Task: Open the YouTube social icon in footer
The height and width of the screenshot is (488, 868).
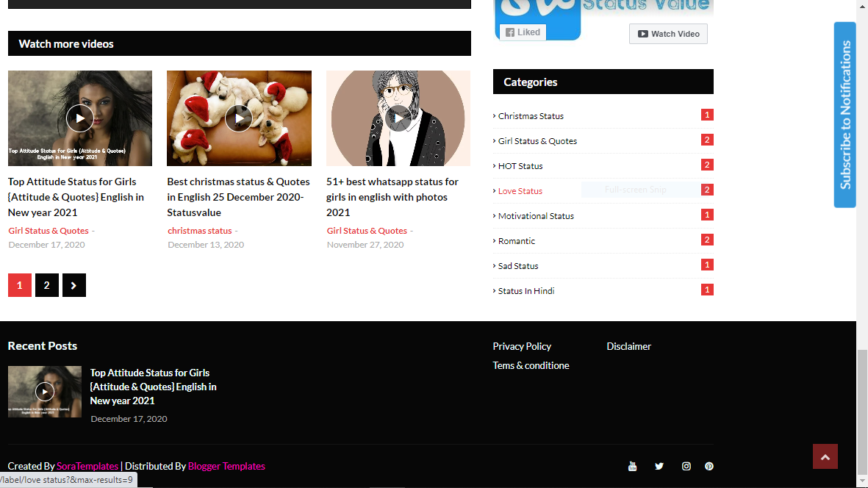Action: click(632, 466)
